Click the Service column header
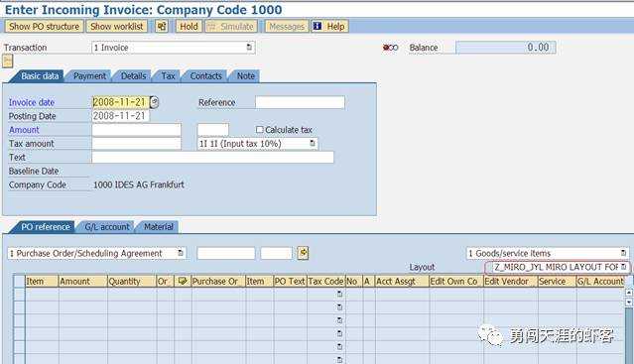The width and height of the screenshot is (634, 364). click(558, 281)
